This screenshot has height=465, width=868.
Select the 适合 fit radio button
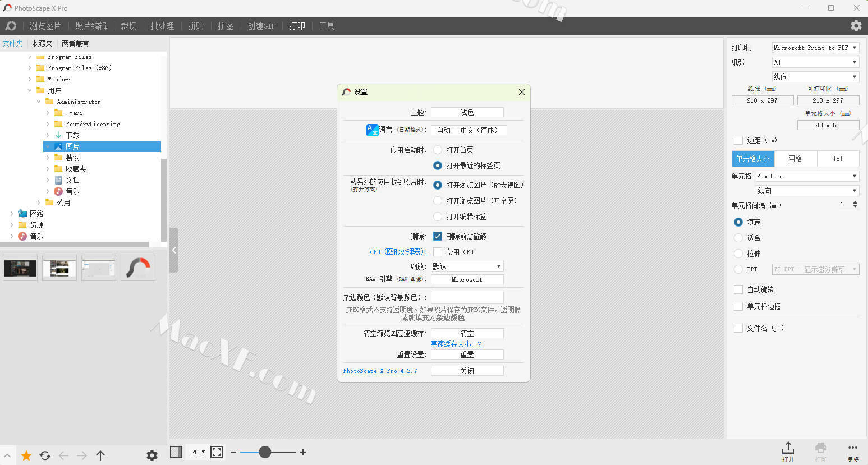(x=738, y=238)
